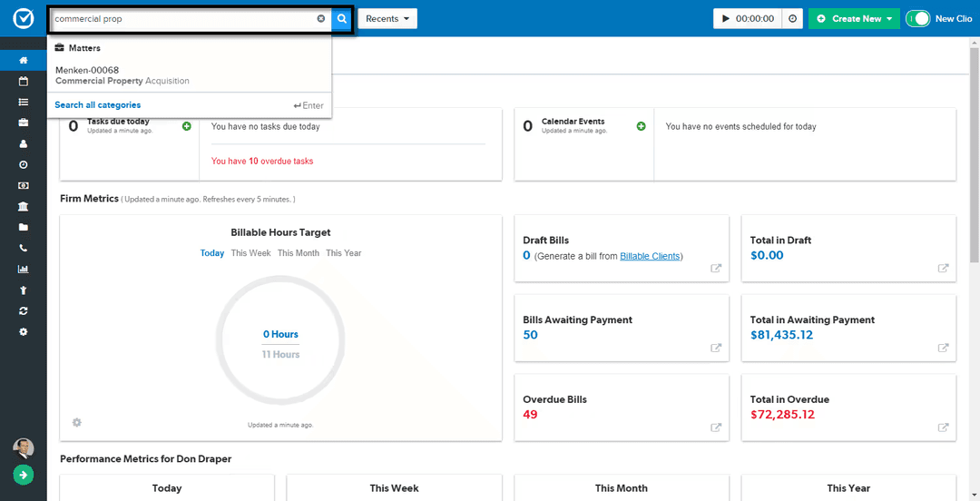This screenshot has height=501, width=980.
Task: Click the clock icon beside timer
Action: [792, 19]
